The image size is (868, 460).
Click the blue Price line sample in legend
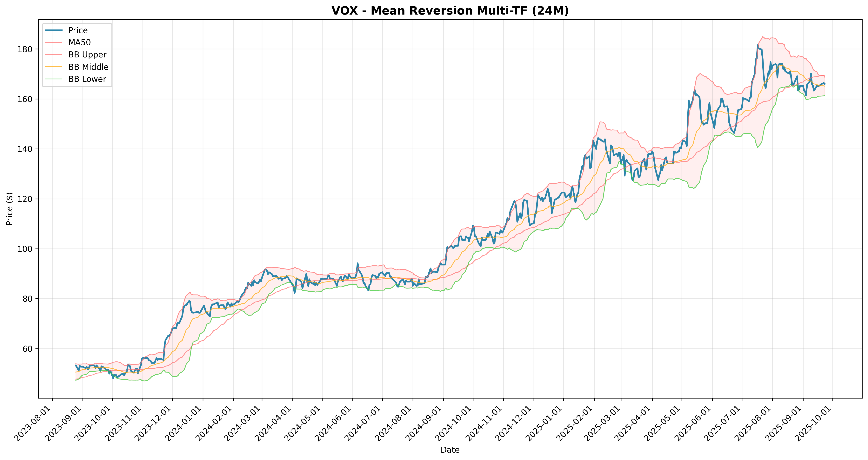pyautogui.click(x=54, y=30)
